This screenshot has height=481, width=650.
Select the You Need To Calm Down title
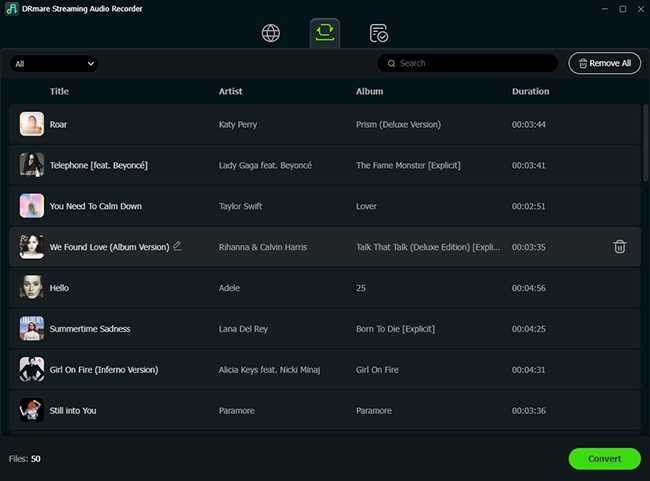pos(96,206)
